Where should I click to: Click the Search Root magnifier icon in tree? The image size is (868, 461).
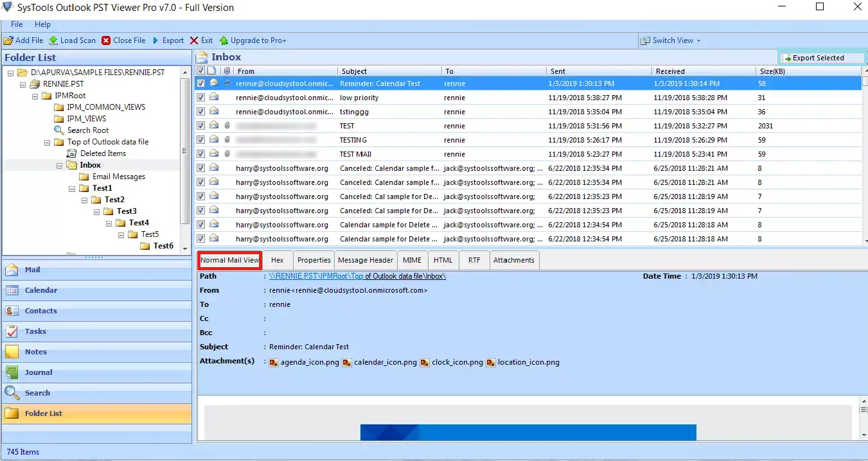click(x=59, y=130)
